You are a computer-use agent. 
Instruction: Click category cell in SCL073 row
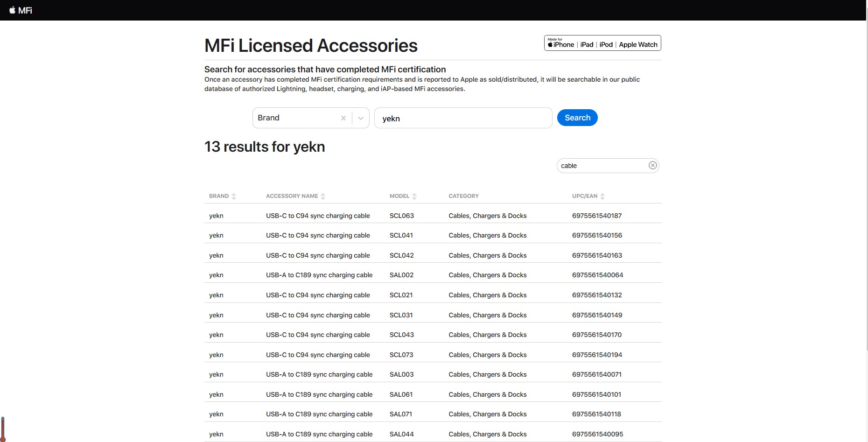point(488,355)
